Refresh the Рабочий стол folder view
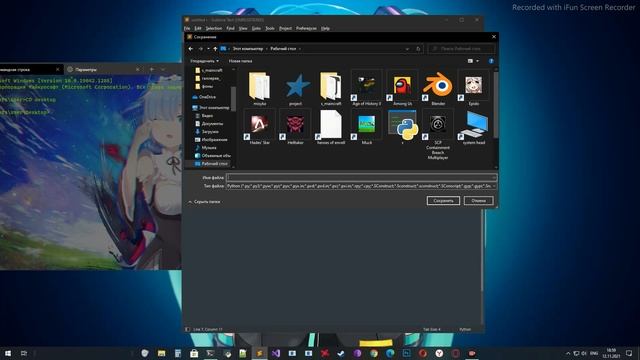 (x=418, y=49)
